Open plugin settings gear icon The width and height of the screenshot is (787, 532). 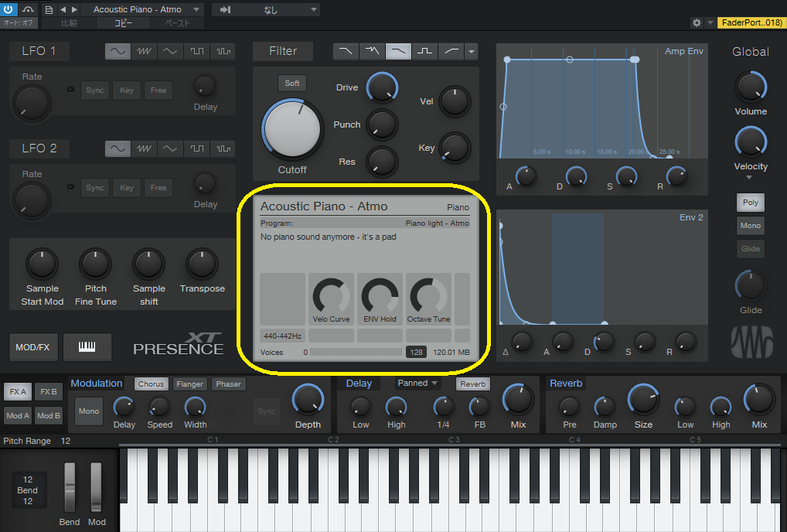697,22
